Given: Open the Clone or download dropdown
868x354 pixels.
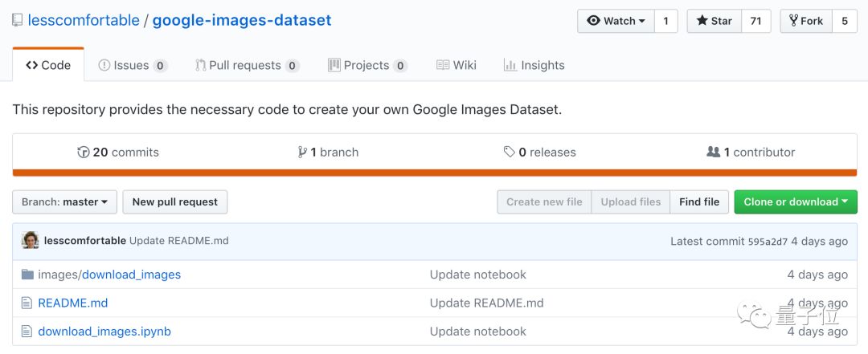Looking at the screenshot, I should 796,202.
